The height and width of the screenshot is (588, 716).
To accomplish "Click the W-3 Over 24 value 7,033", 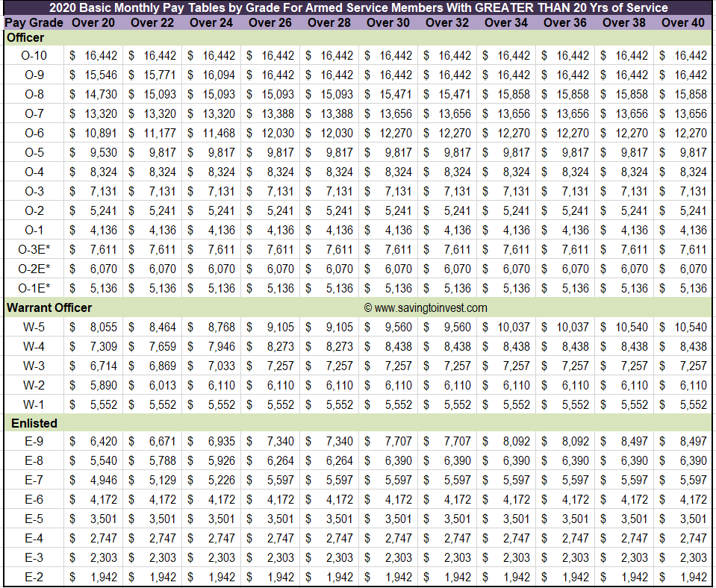I will 222,366.
